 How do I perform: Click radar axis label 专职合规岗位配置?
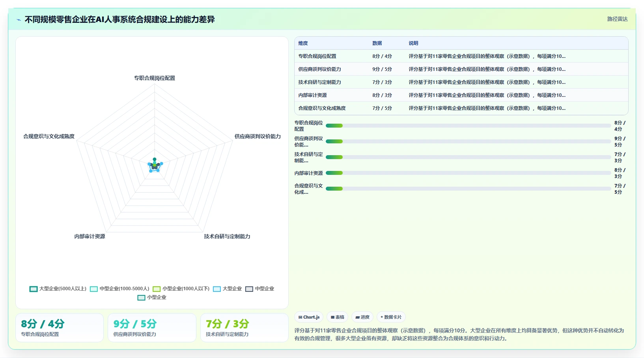click(155, 78)
